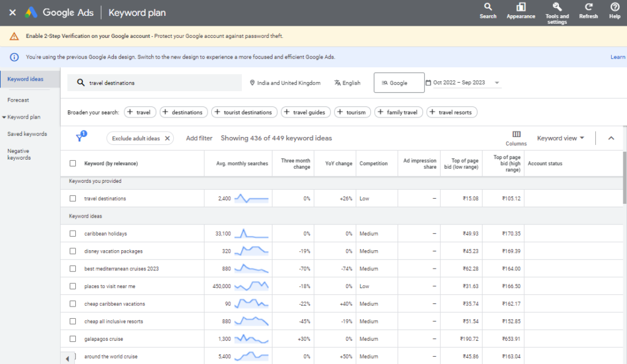Click Enable 2-Step Verification notice text

tap(88, 36)
